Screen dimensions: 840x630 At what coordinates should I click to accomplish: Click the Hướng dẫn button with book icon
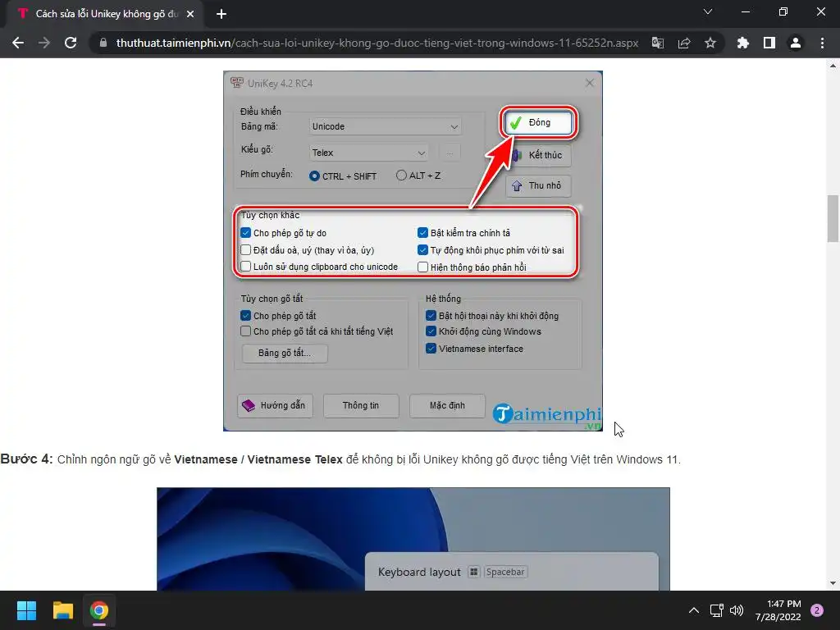tap(275, 405)
